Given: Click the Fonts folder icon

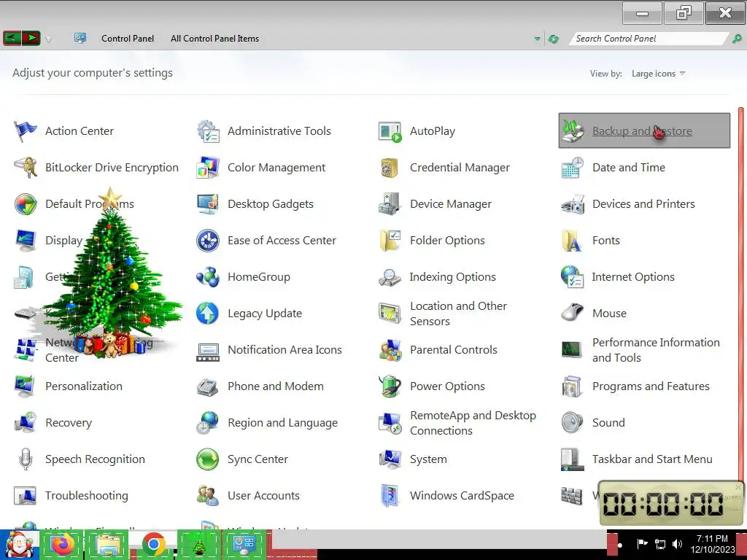Looking at the screenshot, I should pos(572,241).
